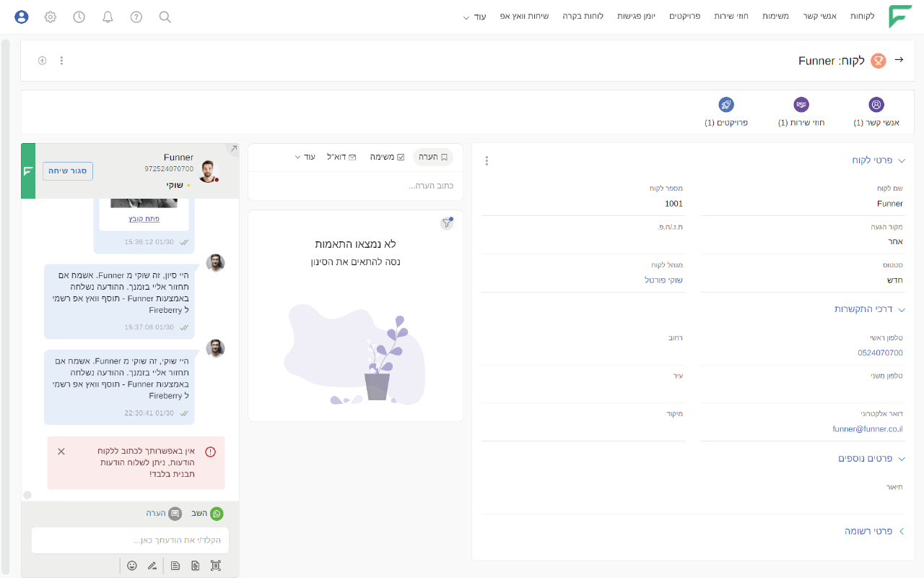Open the contacts circle icon on customer card
The width and height of the screenshot is (924, 578).
[x=876, y=105]
